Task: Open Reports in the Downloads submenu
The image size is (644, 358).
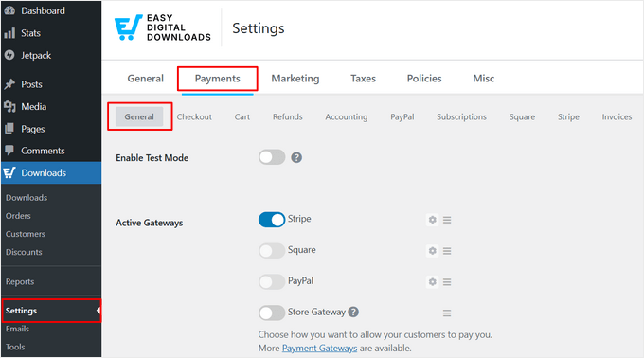Action: coord(20,281)
